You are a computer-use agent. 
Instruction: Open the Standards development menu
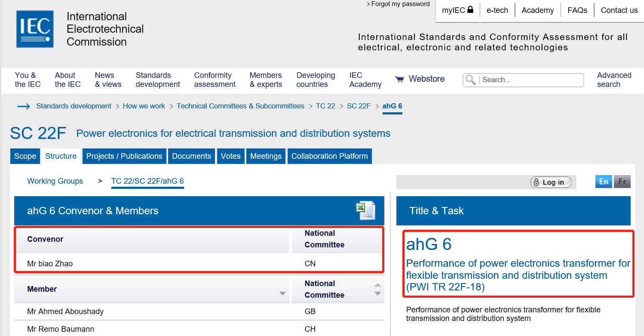(x=158, y=80)
